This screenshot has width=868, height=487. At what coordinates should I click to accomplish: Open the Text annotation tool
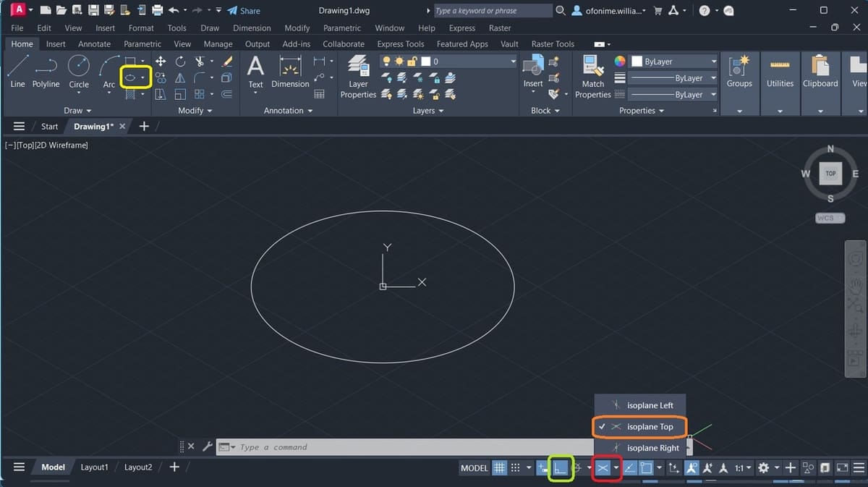click(x=255, y=72)
